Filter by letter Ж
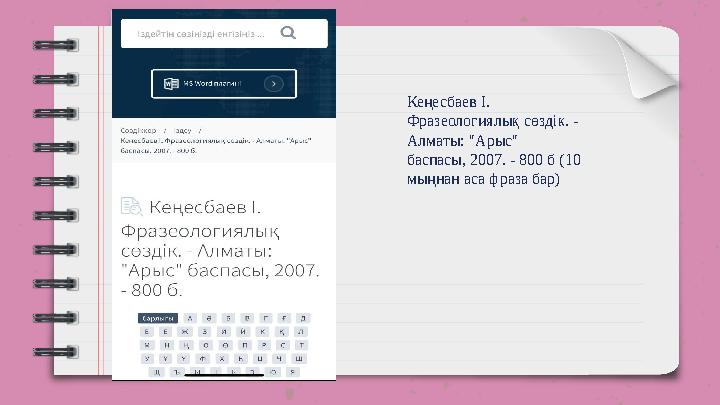 click(x=185, y=332)
